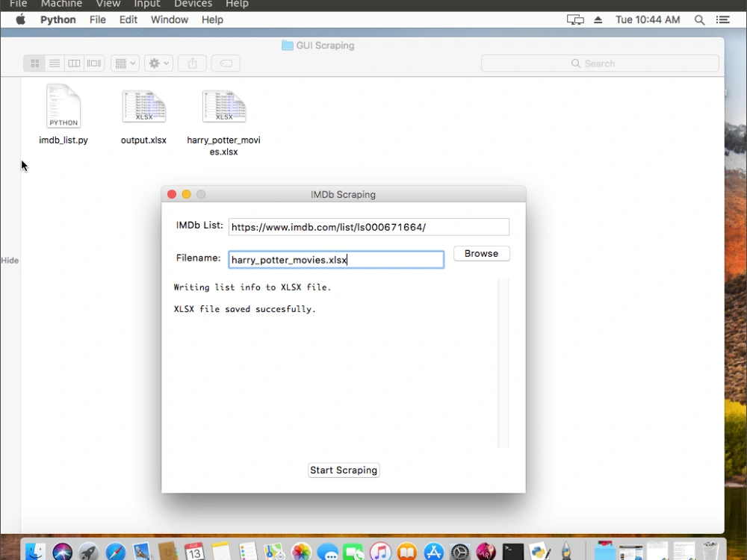Open the macOS File menu
Image resolution: width=747 pixels, height=560 pixels.
(x=98, y=19)
